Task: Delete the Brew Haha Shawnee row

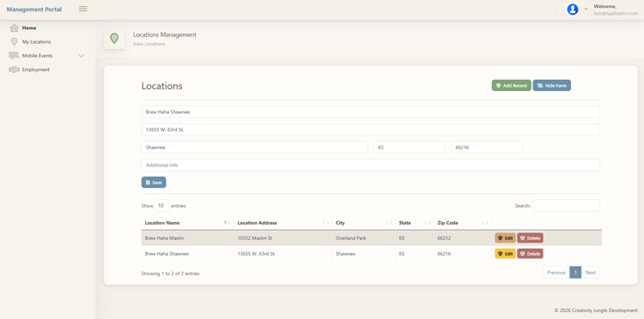Action: [x=531, y=254]
